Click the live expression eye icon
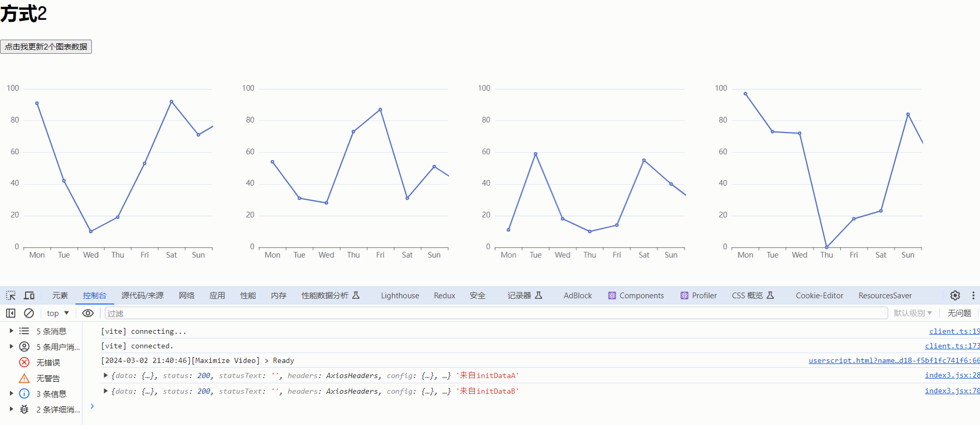The image size is (980, 425). coord(88,313)
